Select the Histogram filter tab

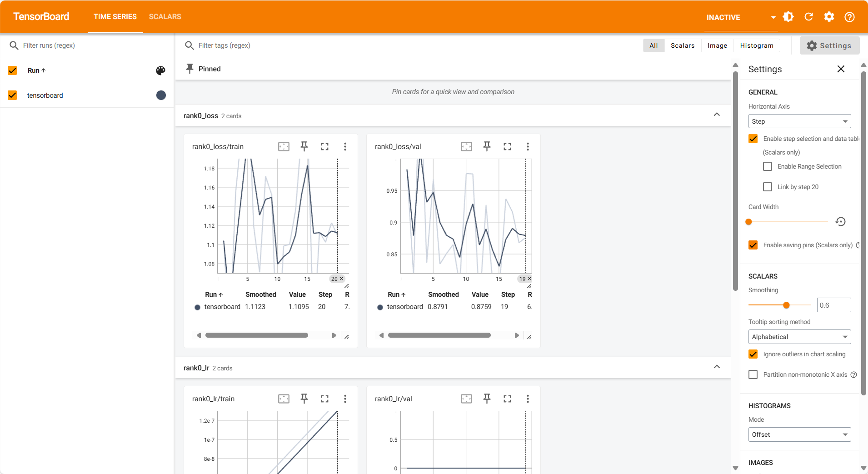(x=757, y=45)
